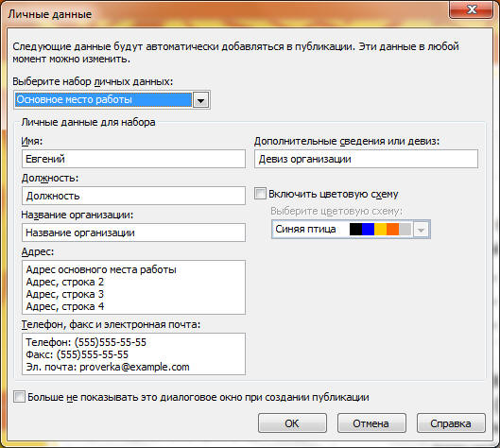The image size is (500, 448).
Task: Click the Адрес, строка 4 line
Action: click(x=65, y=307)
